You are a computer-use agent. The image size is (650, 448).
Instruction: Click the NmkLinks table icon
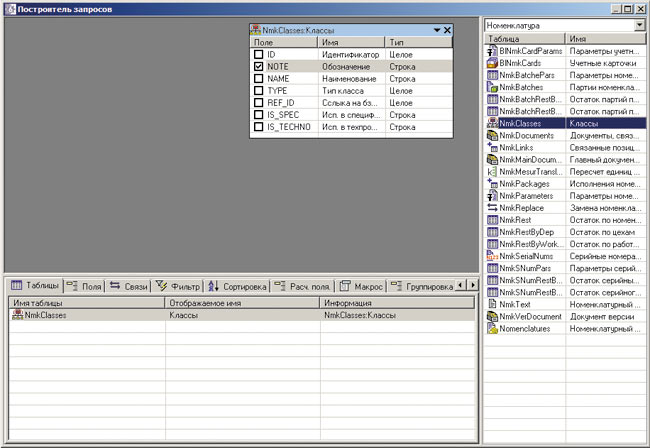coord(491,147)
